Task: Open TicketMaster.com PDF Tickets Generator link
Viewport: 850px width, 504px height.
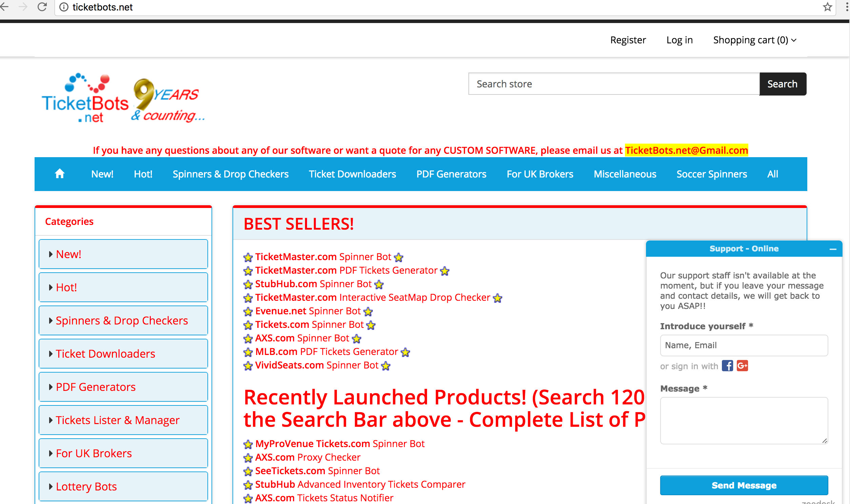Action: point(346,270)
